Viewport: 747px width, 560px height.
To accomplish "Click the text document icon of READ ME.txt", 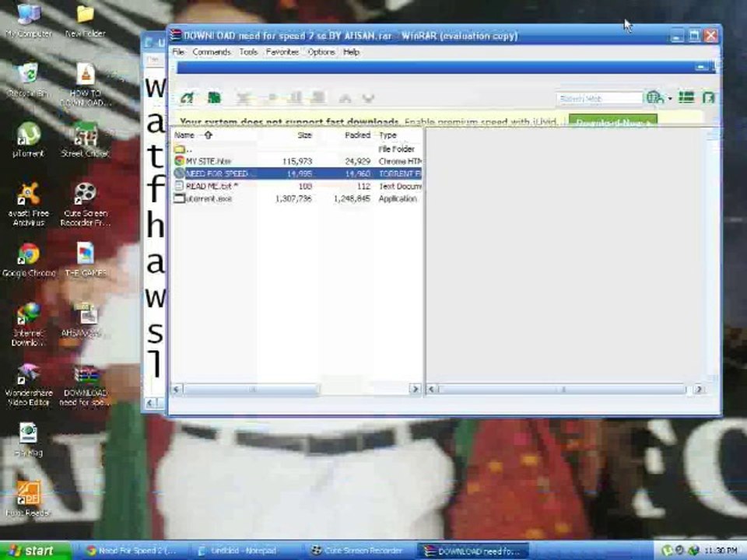I will click(179, 186).
